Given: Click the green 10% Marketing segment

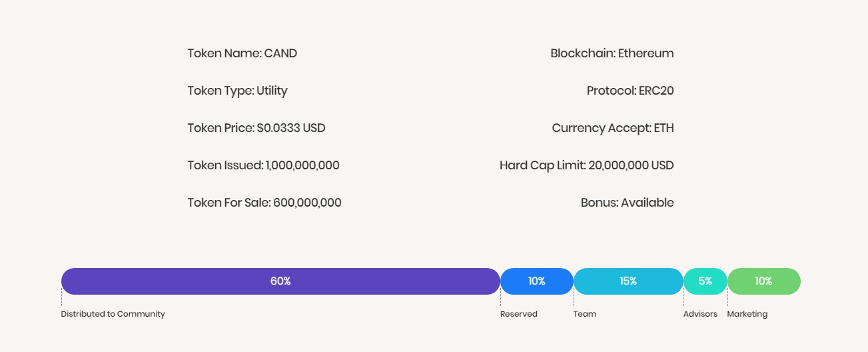Looking at the screenshot, I should click(764, 281).
